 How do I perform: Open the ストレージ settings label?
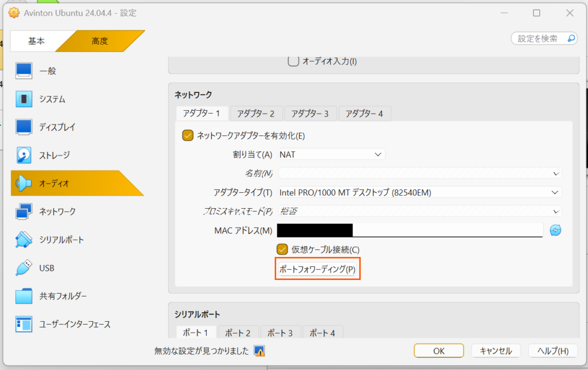coord(55,155)
